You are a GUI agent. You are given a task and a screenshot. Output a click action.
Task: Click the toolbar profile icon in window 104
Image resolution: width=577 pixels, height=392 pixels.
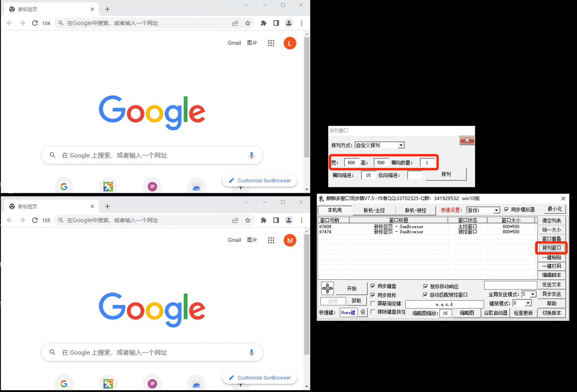click(x=289, y=23)
